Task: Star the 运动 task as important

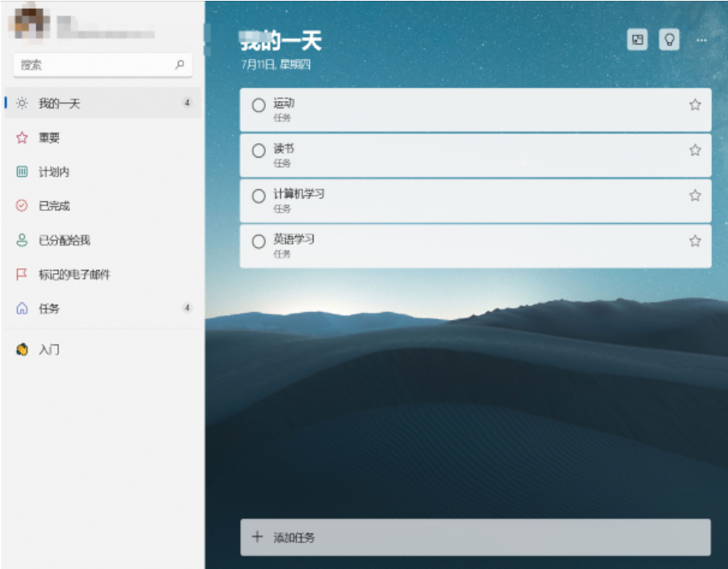Action: (694, 105)
